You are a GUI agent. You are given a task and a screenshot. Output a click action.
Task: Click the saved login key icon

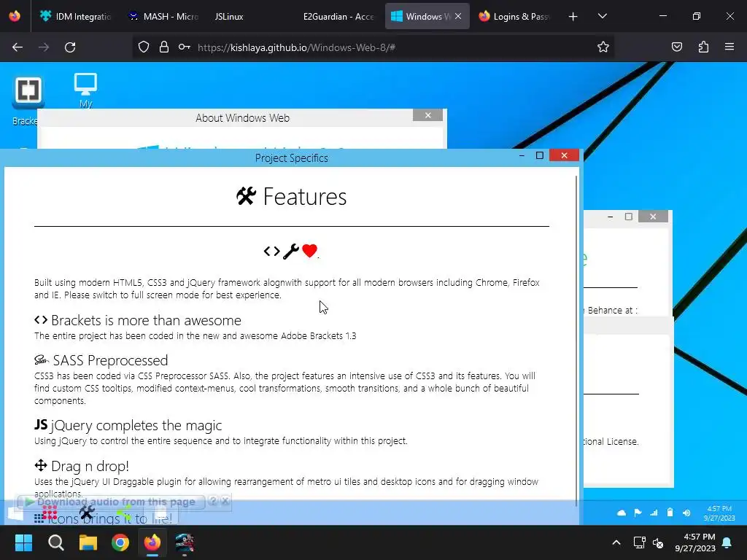click(x=185, y=47)
